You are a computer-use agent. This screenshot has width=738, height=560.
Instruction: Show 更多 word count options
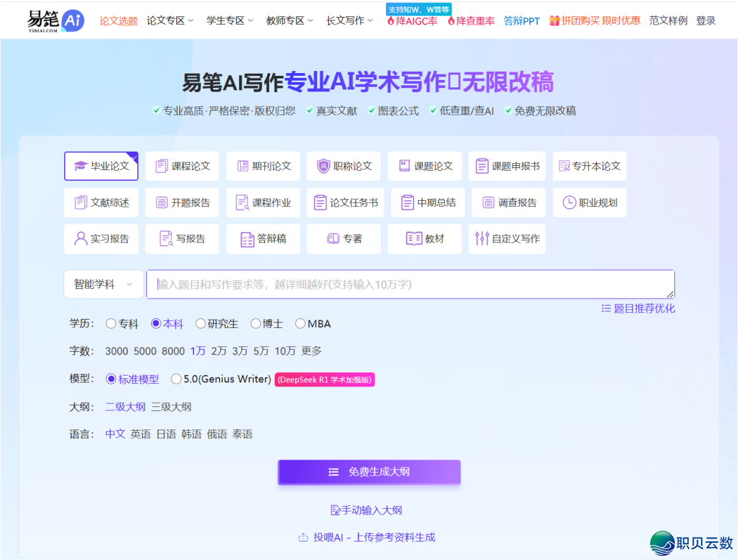[x=312, y=351]
